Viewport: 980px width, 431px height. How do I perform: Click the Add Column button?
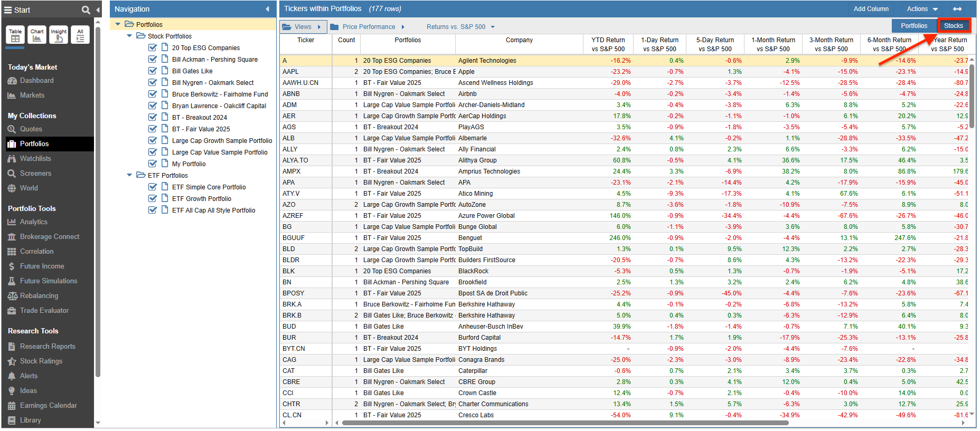871,9
